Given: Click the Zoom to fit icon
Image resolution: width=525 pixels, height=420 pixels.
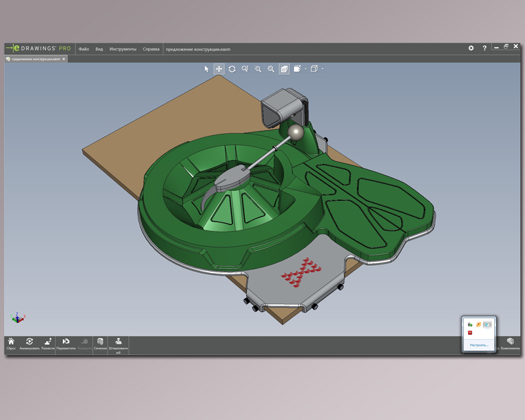Looking at the screenshot, I should tap(271, 69).
